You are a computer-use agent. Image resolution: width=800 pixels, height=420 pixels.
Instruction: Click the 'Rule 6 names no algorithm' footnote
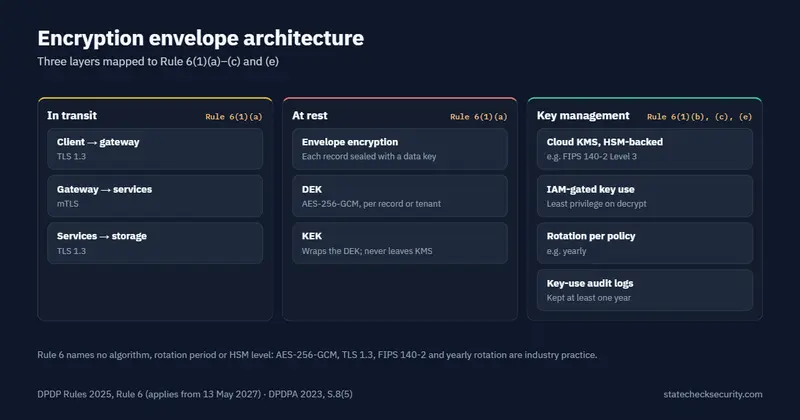[317, 355]
